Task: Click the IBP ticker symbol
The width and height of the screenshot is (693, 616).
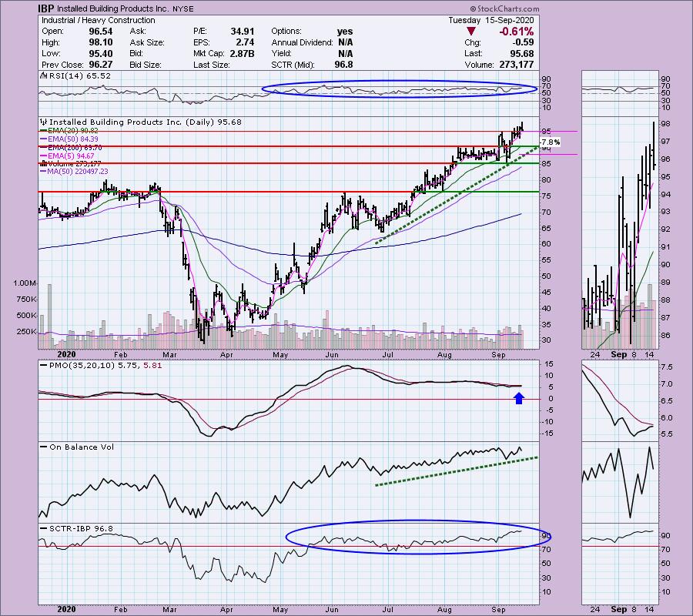Action: coord(45,8)
